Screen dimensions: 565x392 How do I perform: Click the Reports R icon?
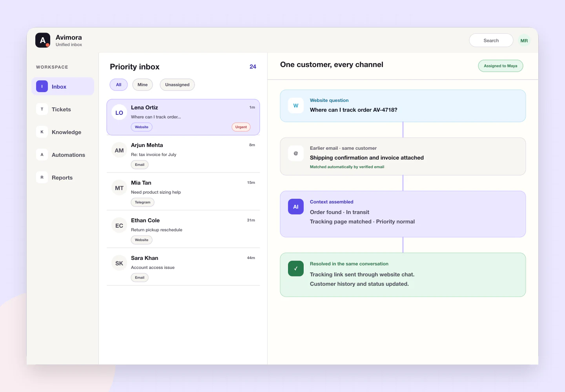point(42,177)
